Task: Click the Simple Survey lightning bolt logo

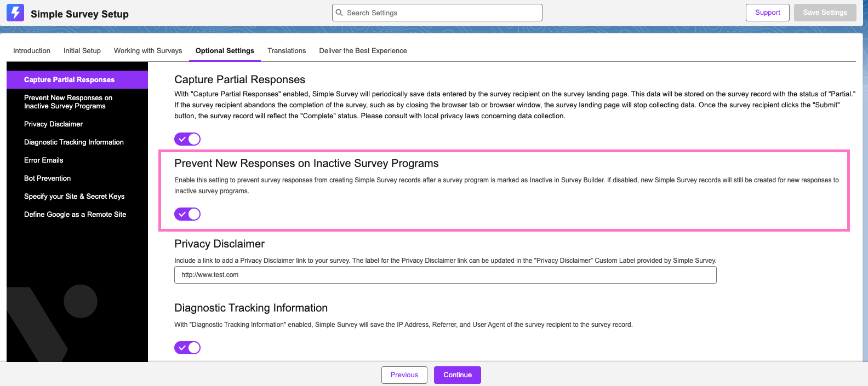Action: [15, 13]
